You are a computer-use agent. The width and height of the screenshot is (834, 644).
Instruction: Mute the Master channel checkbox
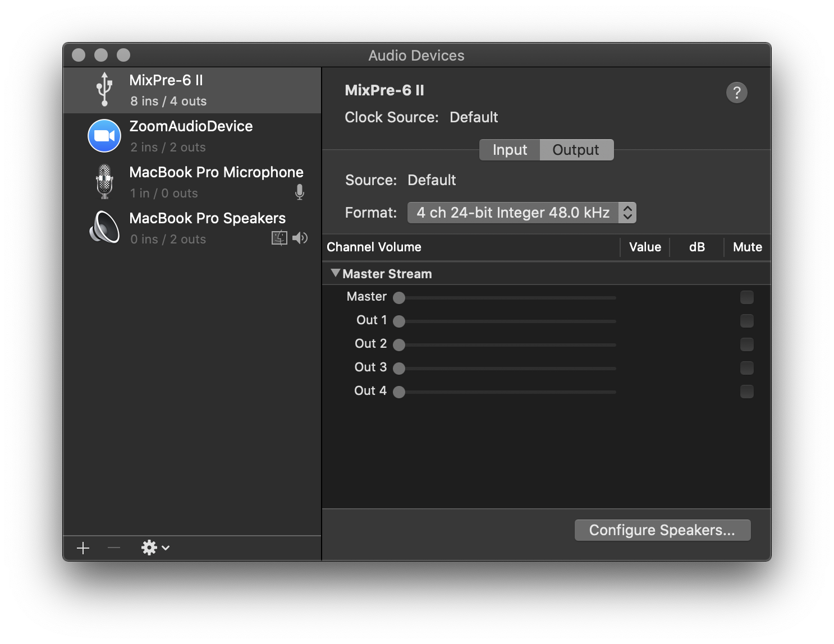[x=746, y=297]
